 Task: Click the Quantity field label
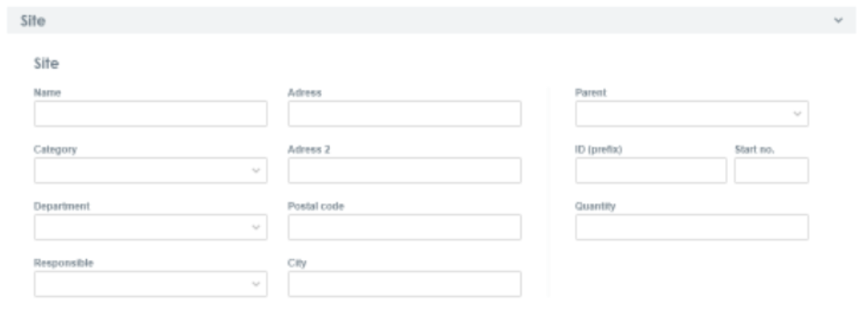click(595, 206)
